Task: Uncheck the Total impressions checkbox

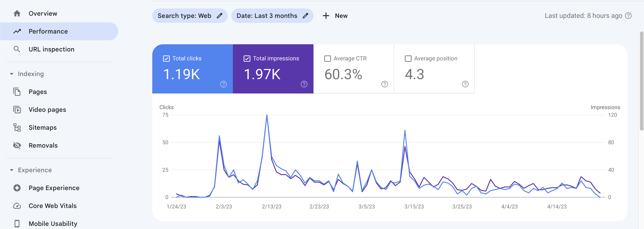Action: (247, 58)
